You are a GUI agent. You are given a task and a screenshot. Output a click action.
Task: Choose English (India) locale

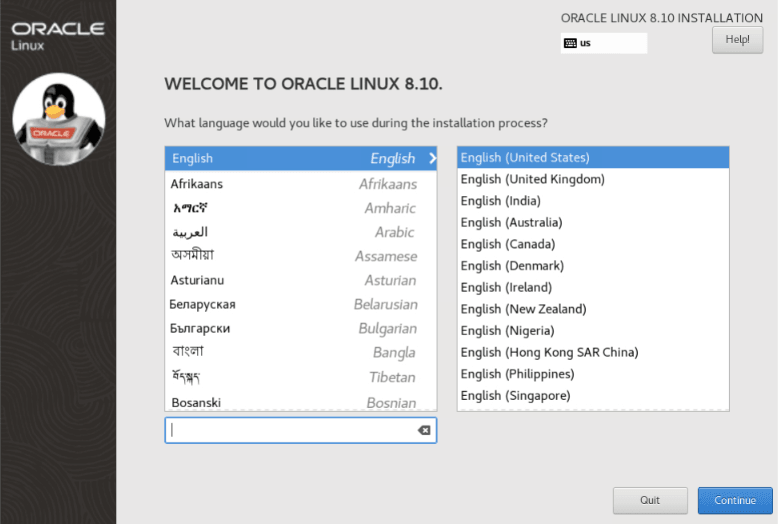pyautogui.click(x=593, y=201)
